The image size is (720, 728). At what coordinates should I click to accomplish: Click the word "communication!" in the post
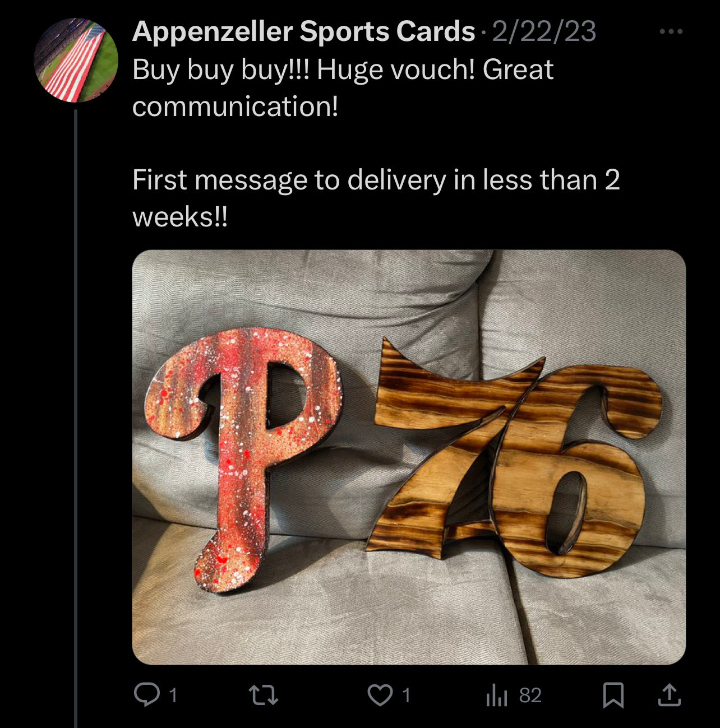(x=236, y=106)
